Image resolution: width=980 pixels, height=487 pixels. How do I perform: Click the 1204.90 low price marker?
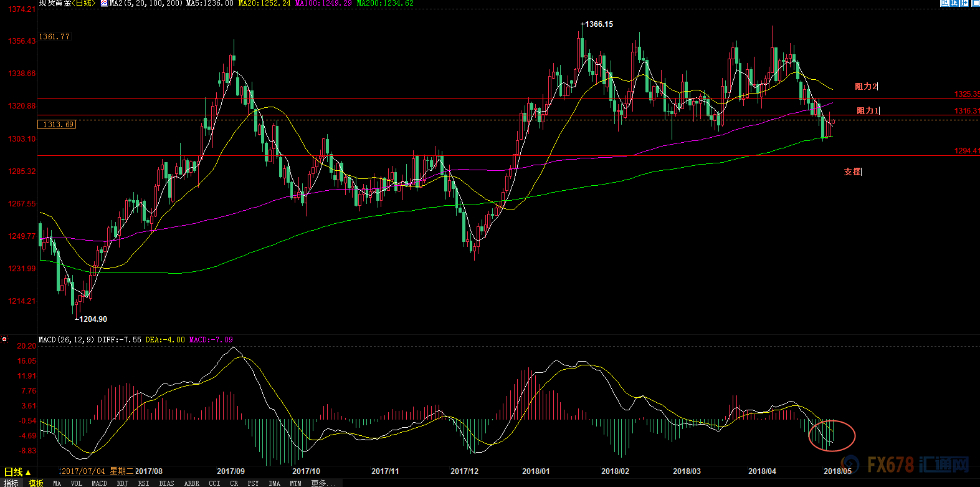[93, 319]
